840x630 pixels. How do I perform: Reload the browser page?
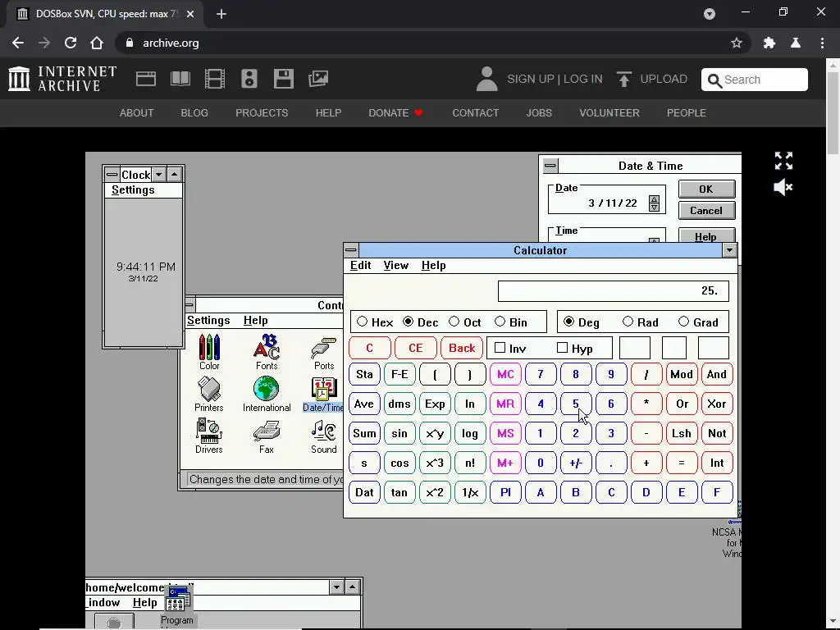pyautogui.click(x=71, y=43)
